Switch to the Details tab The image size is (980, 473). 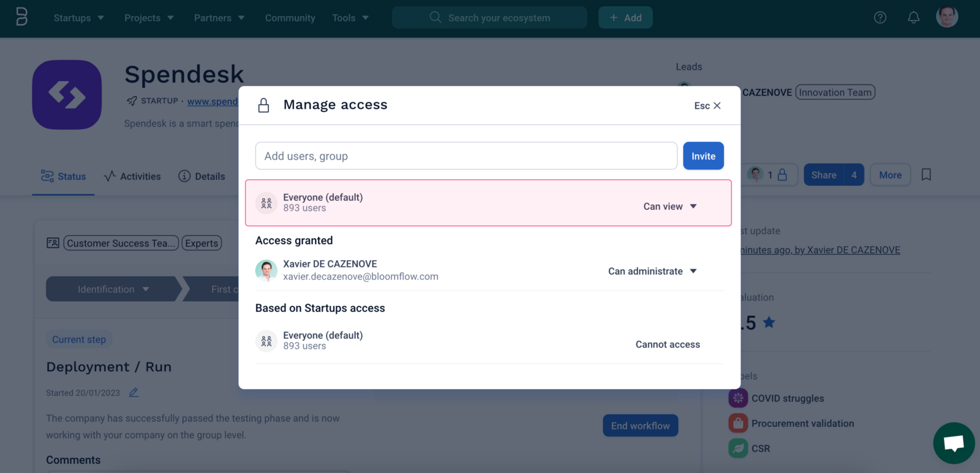[202, 176]
